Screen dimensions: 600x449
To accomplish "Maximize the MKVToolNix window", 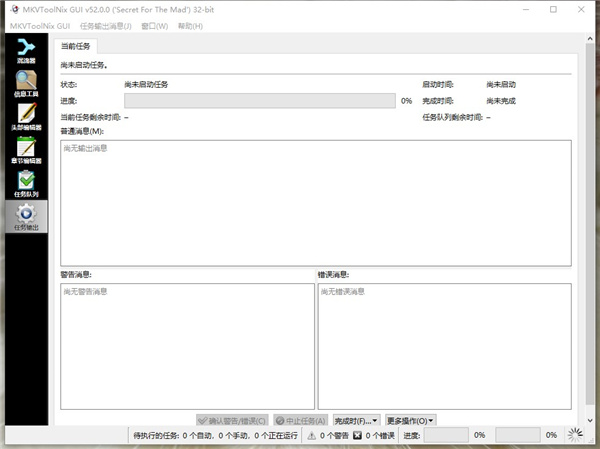I will coord(553,10).
